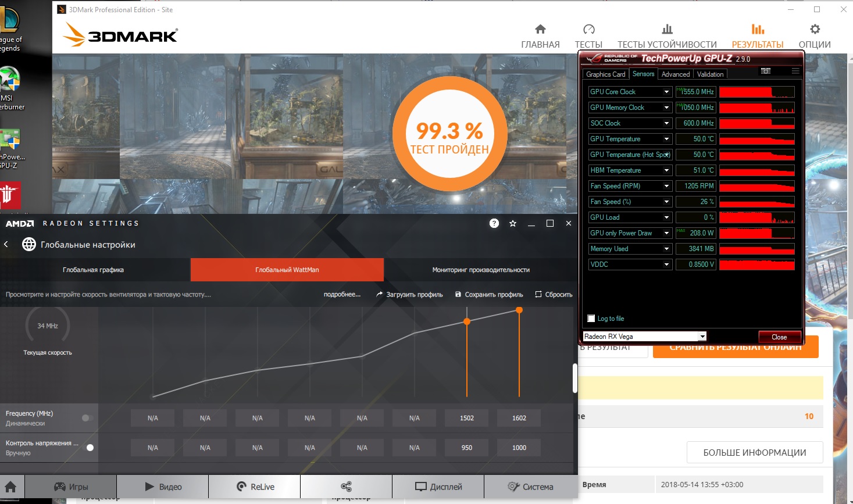Open the ОПЦИИ gear icon in 3DMark
This screenshot has height=504, width=853.
(815, 29)
